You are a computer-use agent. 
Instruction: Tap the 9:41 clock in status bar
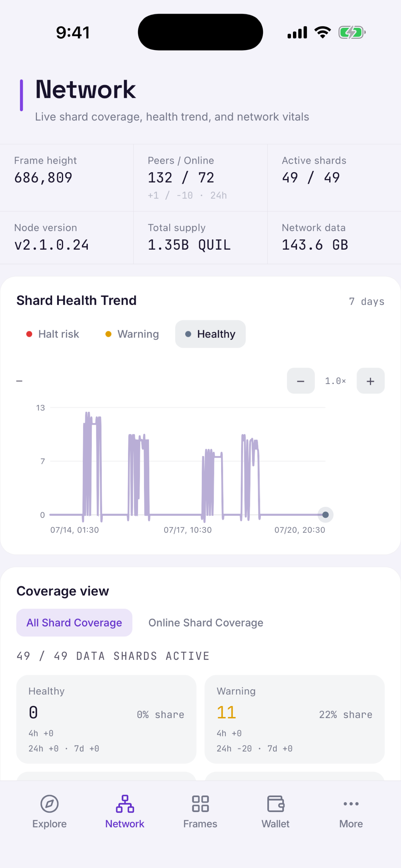(73, 33)
